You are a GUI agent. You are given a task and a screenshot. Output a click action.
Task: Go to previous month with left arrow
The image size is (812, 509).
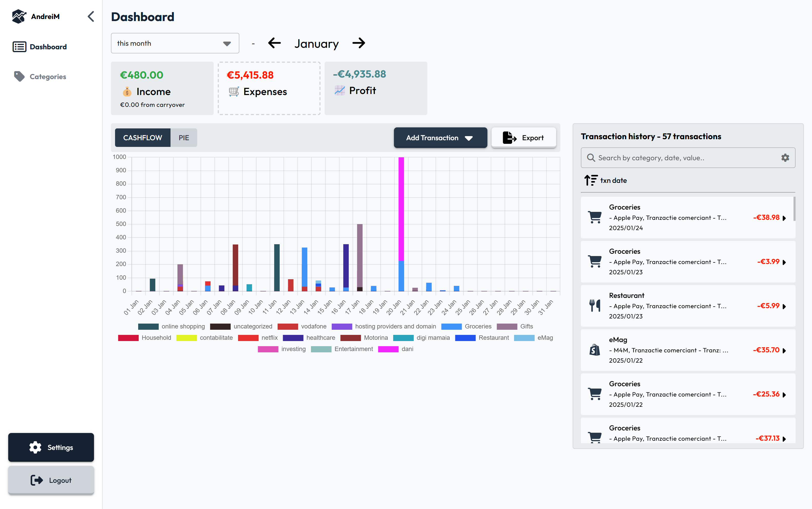tap(274, 43)
